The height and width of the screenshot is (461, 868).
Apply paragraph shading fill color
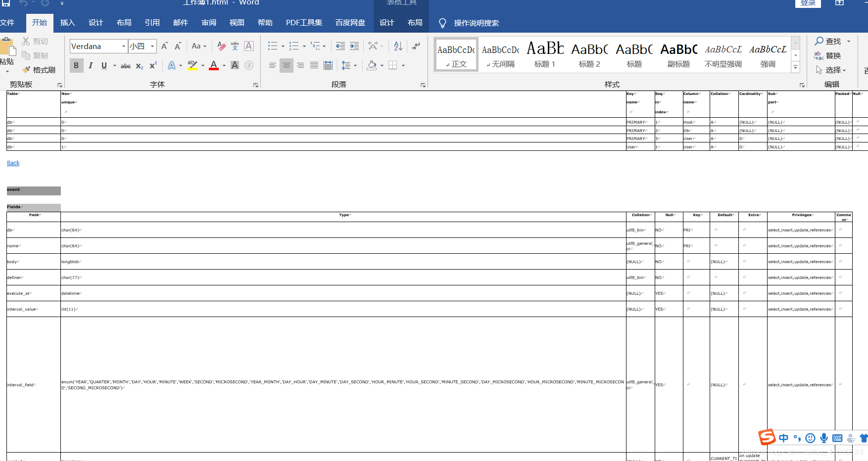(372, 65)
